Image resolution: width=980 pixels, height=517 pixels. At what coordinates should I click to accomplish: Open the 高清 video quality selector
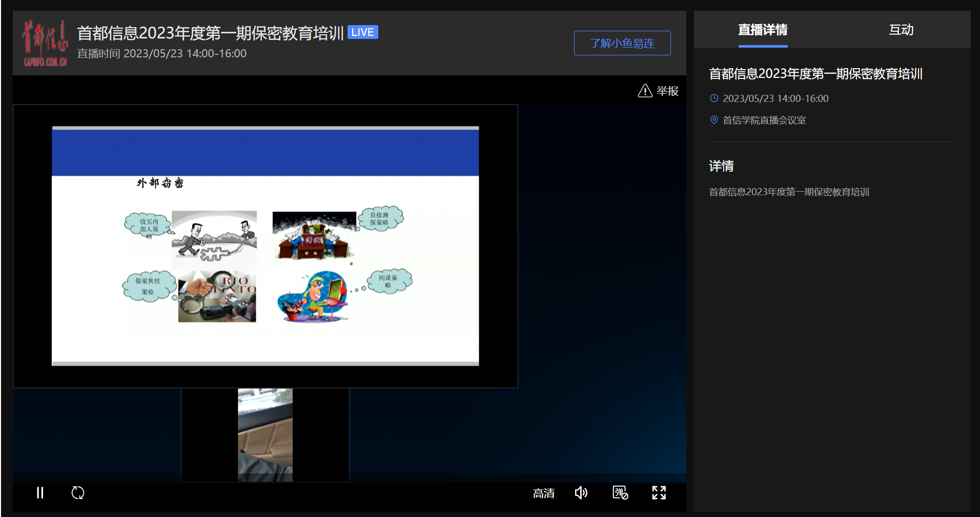point(543,493)
